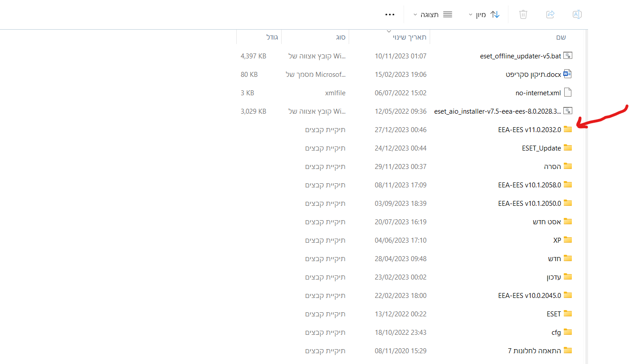Click the size value 3 KB
Screen dimensions: 629x364
[247, 93]
